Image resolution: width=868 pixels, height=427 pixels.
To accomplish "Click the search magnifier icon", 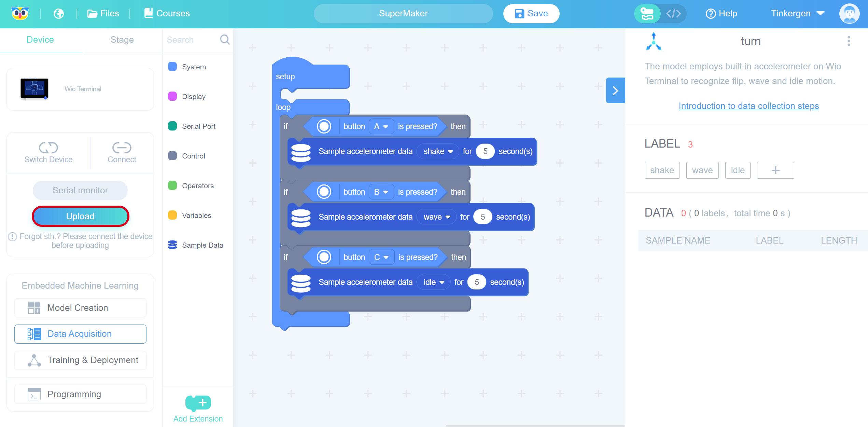I will pyautogui.click(x=225, y=40).
